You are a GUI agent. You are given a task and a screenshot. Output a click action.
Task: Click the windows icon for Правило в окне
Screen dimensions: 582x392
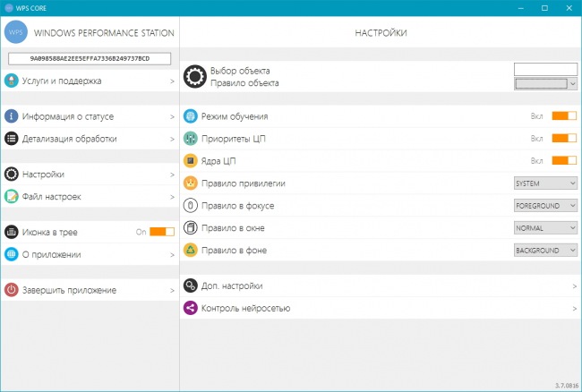[x=191, y=227]
